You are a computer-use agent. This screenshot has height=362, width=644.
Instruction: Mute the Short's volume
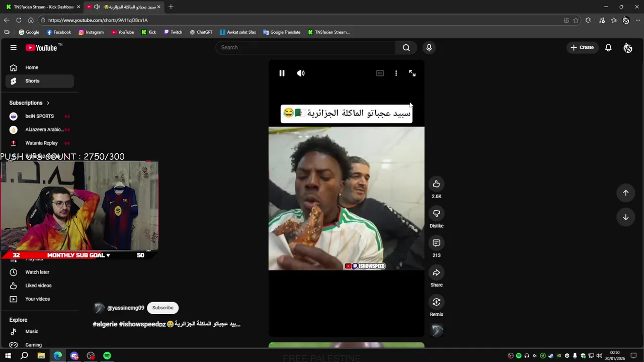pyautogui.click(x=301, y=73)
